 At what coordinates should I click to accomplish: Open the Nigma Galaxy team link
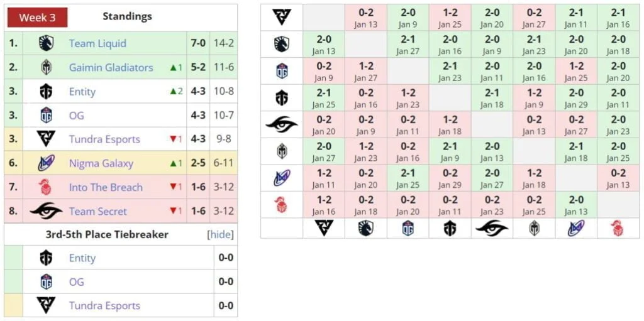tap(101, 163)
